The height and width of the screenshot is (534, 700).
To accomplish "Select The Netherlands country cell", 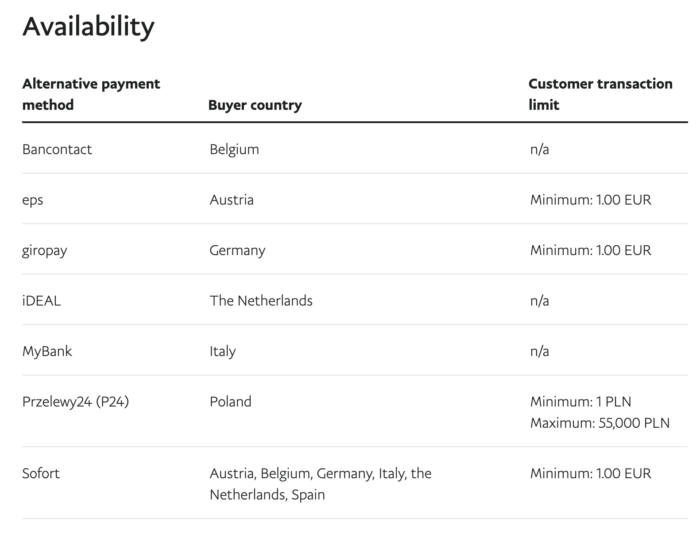I will (261, 300).
